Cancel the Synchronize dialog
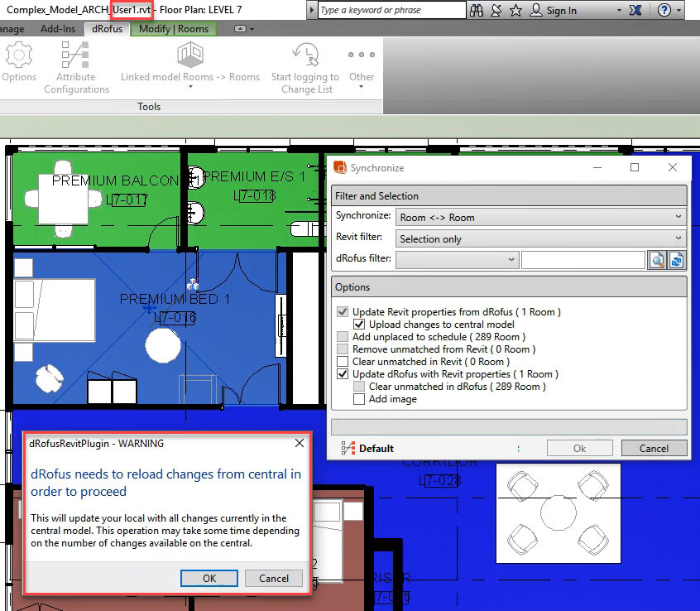Image resolution: width=700 pixels, height=611 pixels. 654,448
